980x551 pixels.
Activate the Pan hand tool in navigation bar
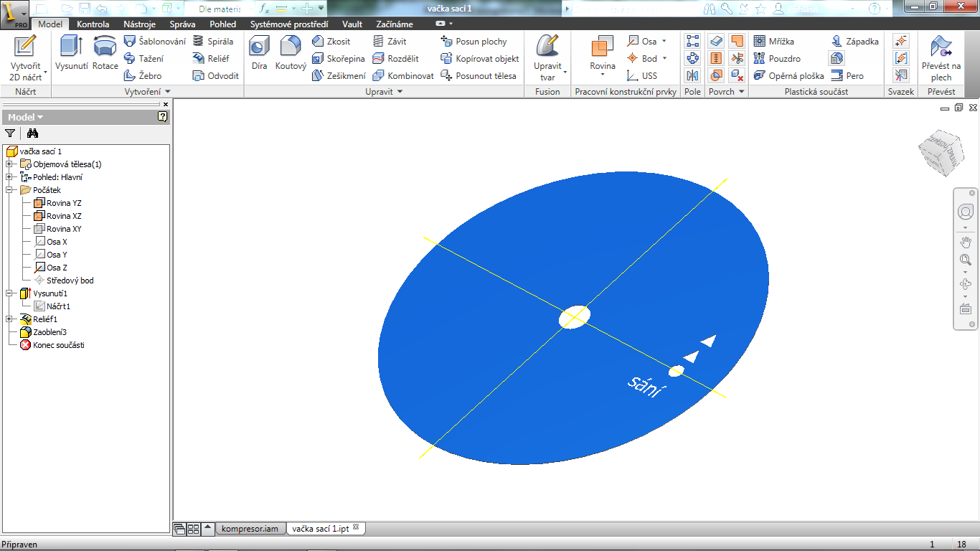965,242
